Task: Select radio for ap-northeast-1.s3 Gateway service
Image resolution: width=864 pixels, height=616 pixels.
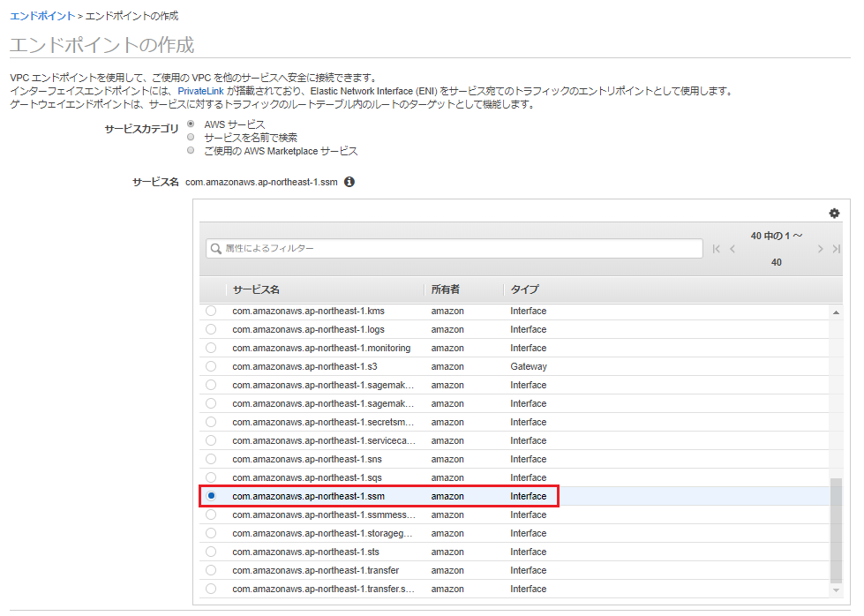Action: (211, 366)
